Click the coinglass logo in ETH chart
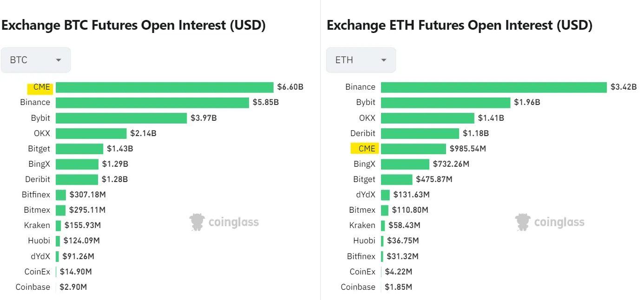Screen dimensions: 644x300 click(x=550, y=222)
